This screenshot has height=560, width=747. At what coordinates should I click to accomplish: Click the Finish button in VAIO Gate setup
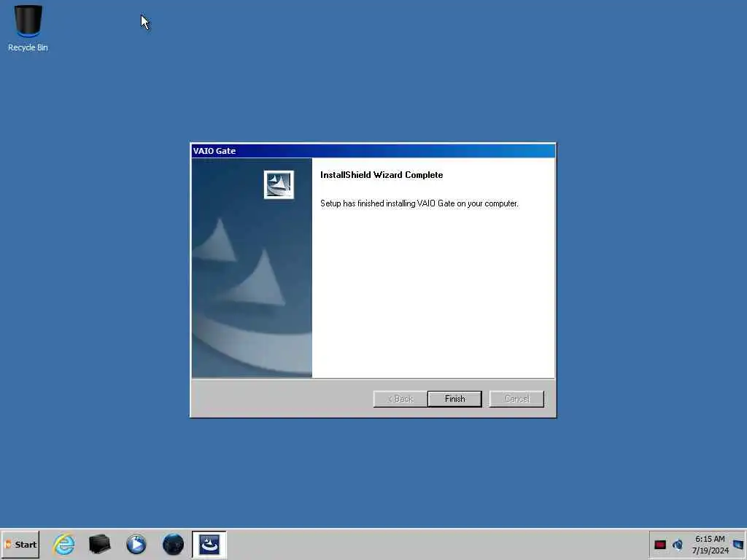[454, 399]
